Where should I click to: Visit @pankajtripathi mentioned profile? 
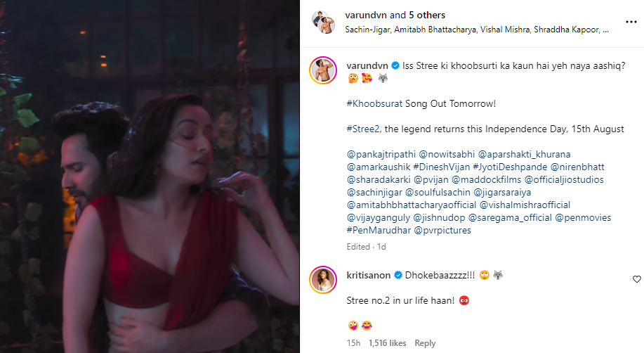379,154
